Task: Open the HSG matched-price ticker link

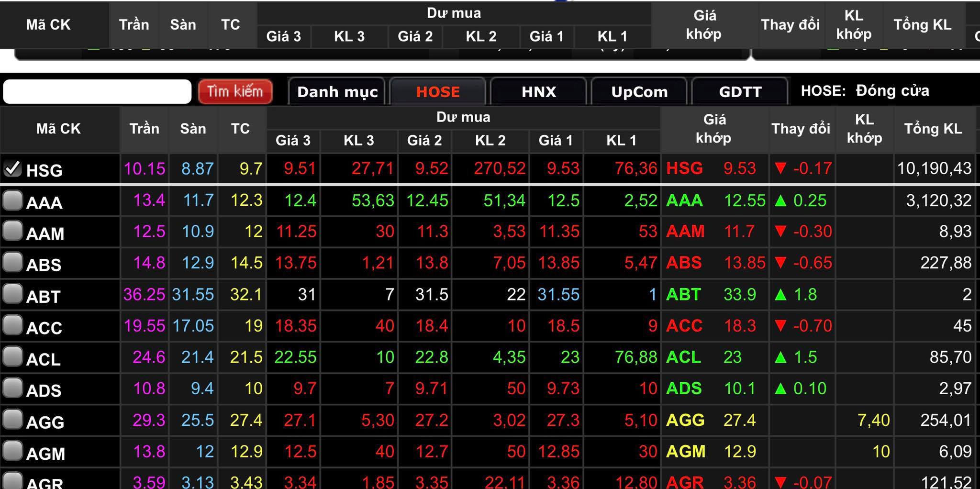Action: pyautogui.click(x=684, y=168)
